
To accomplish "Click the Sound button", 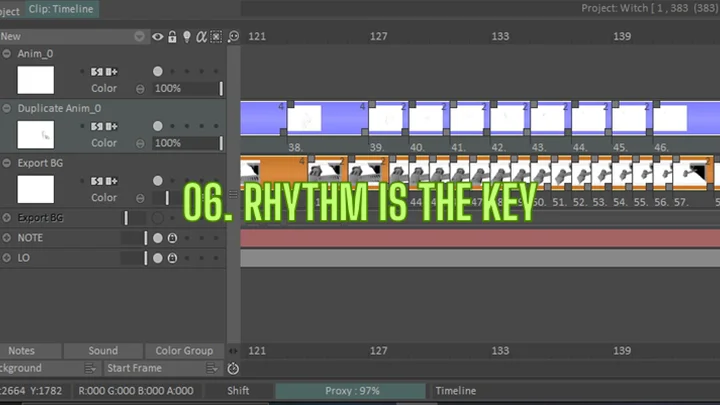I will click(x=102, y=351).
